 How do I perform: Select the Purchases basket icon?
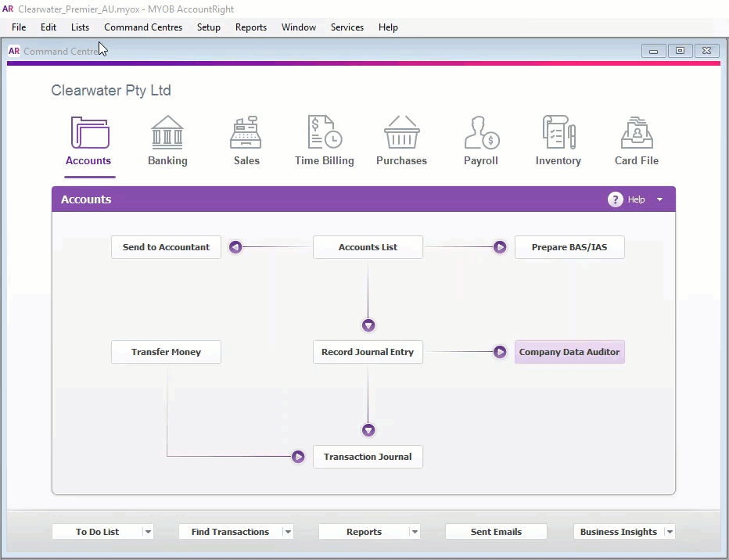coord(402,132)
